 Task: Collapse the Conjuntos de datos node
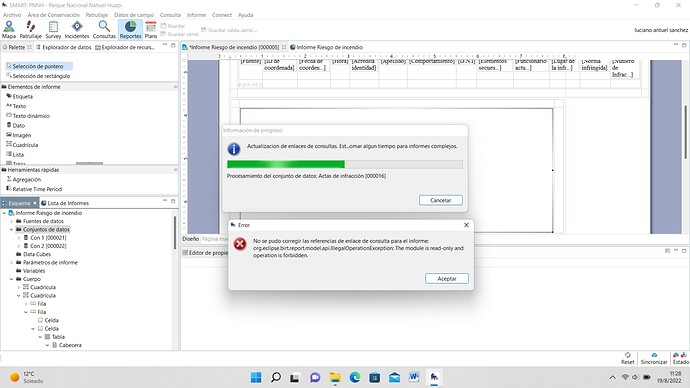point(12,230)
